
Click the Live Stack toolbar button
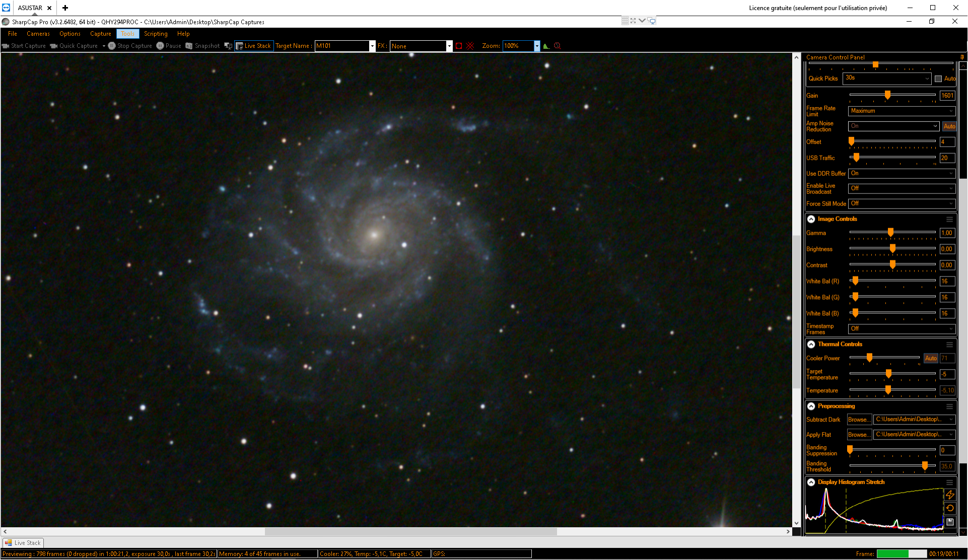(x=254, y=46)
